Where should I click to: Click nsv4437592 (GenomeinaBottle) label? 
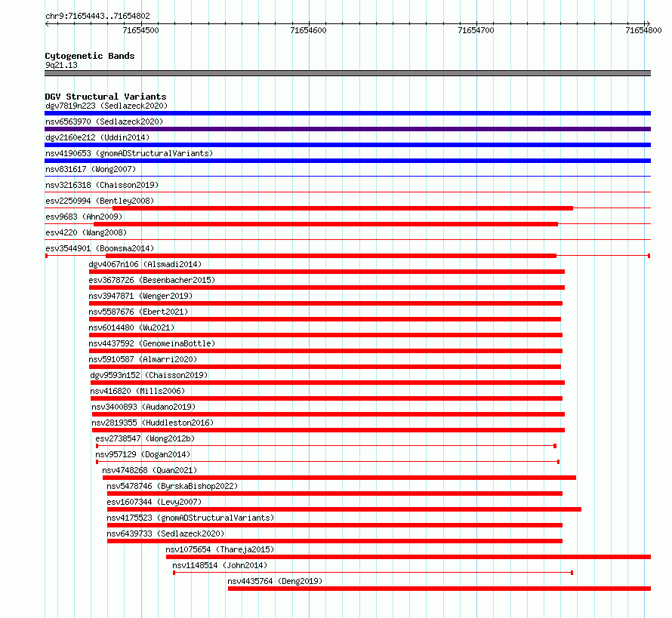(152, 343)
